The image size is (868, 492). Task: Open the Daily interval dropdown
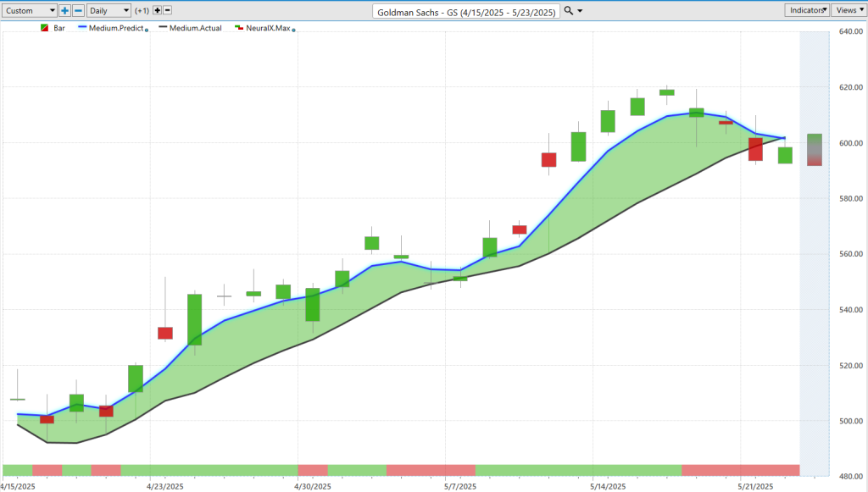pyautogui.click(x=108, y=10)
